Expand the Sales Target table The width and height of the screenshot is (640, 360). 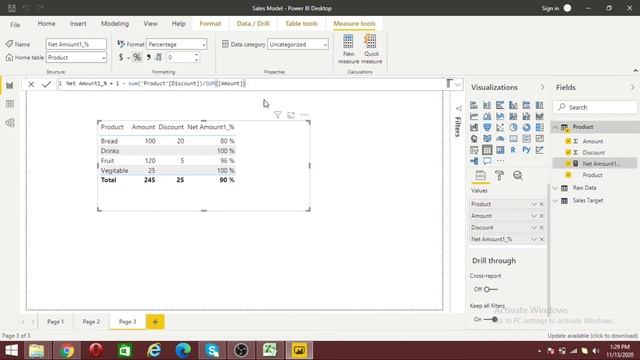pos(555,201)
